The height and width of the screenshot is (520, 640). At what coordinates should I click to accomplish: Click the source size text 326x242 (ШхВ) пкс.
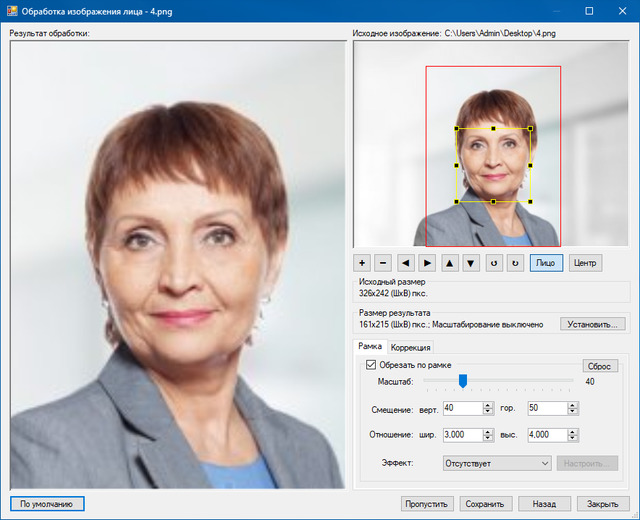click(x=393, y=293)
